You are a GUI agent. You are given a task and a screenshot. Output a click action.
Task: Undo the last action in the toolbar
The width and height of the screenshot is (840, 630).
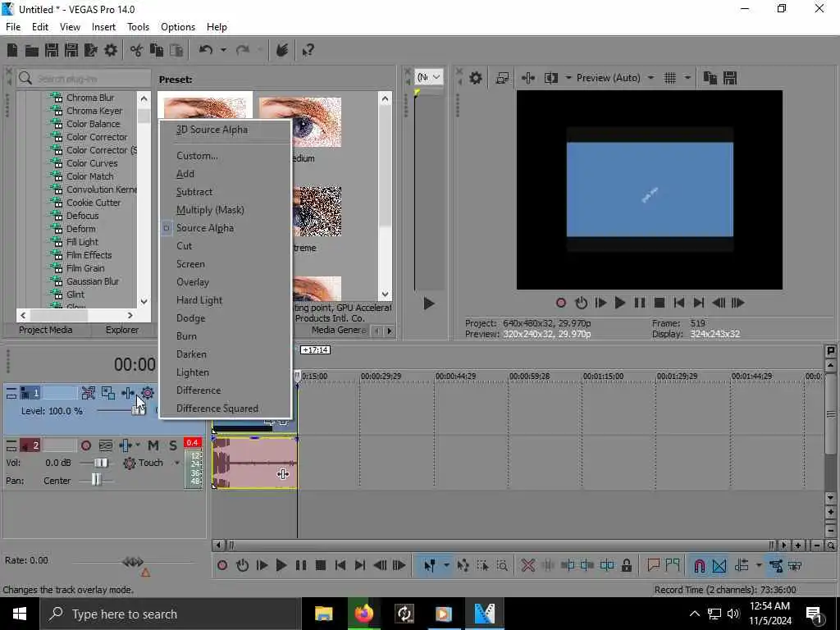(206, 50)
